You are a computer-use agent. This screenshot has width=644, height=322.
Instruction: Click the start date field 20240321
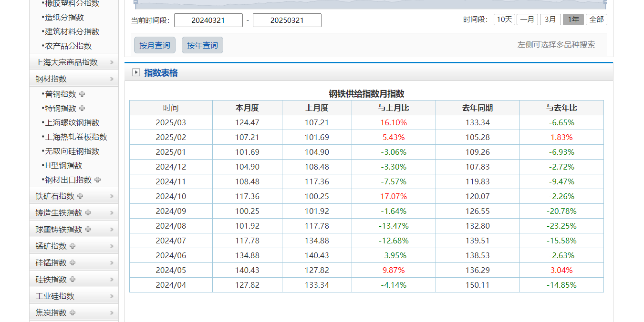(x=208, y=20)
